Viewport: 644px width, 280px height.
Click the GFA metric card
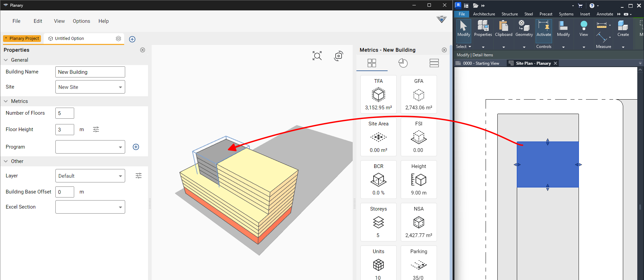click(x=419, y=94)
